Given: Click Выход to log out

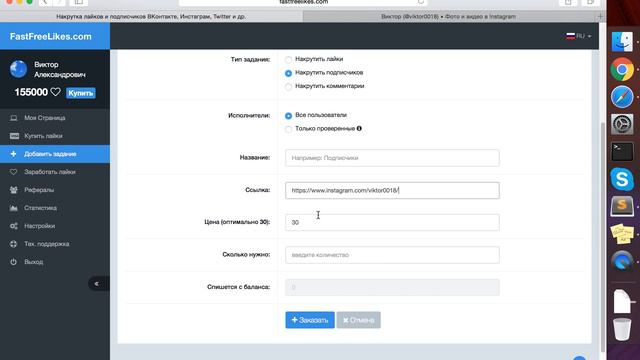Looking at the screenshot, I should 55,262.
